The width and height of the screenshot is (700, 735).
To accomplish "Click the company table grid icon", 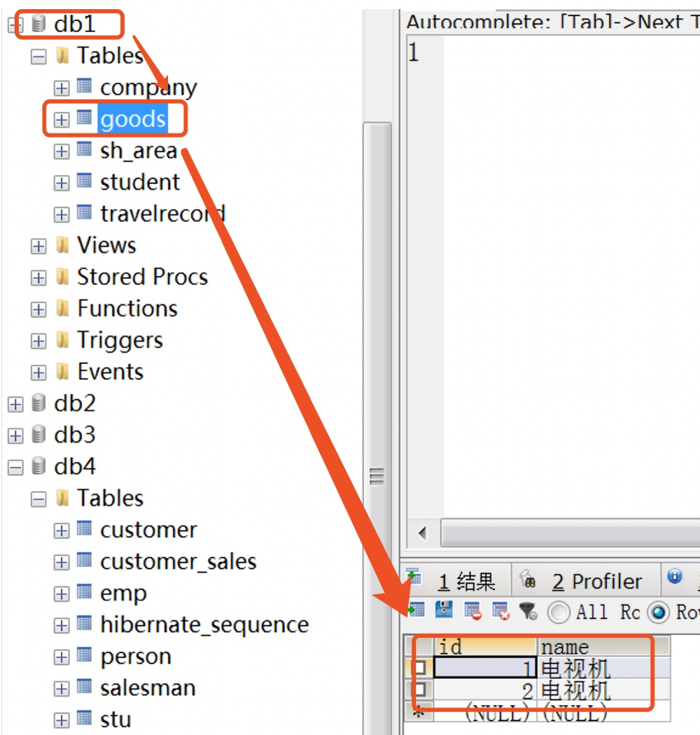I will (85, 86).
